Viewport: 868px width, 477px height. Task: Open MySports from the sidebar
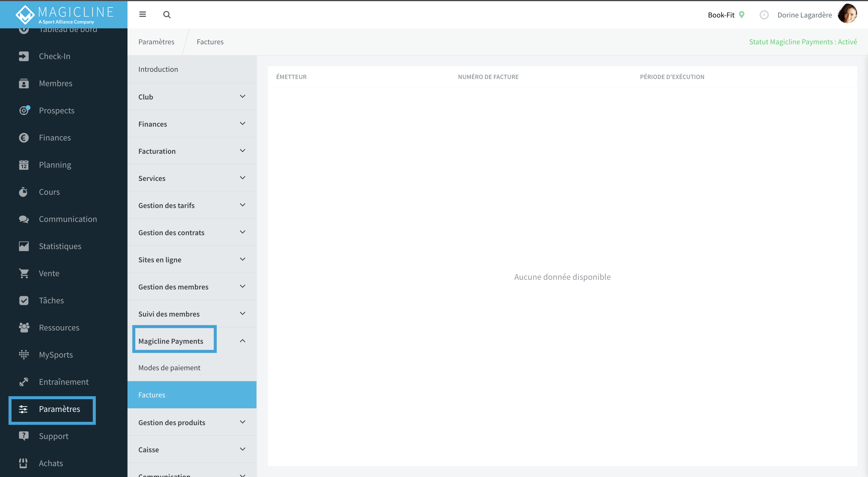click(56, 355)
